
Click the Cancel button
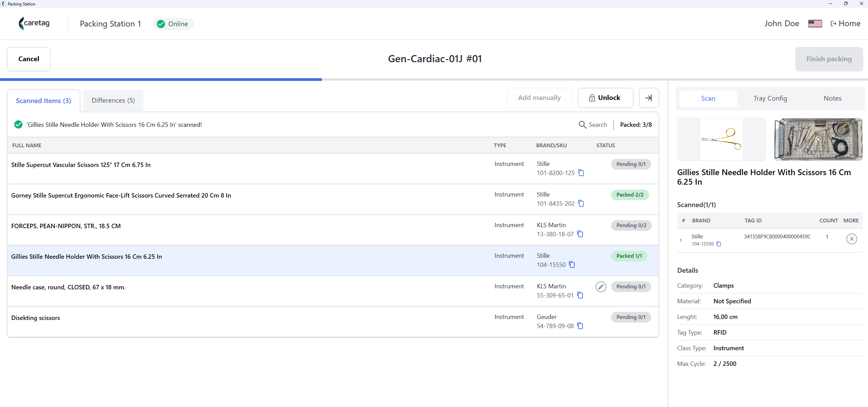pos(29,59)
